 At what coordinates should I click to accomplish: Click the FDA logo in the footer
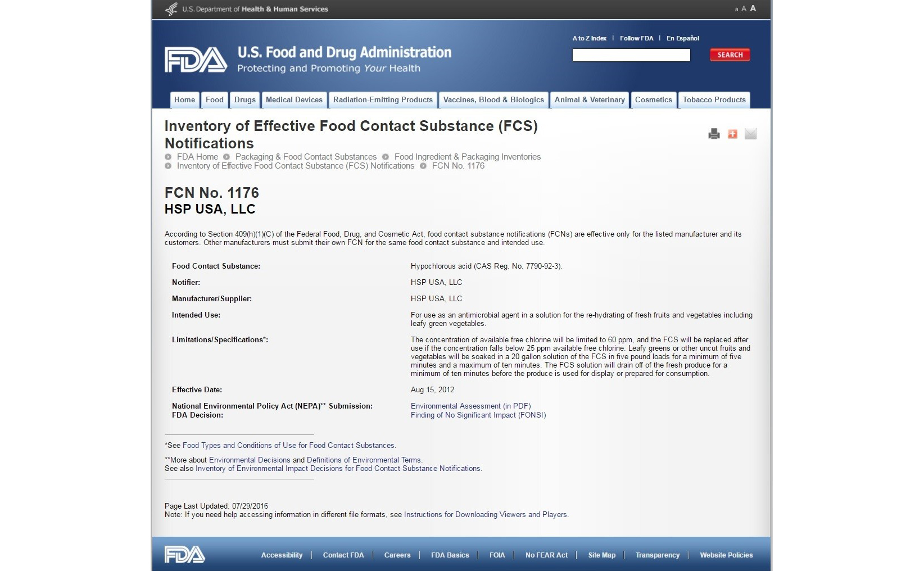pos(184,555)
